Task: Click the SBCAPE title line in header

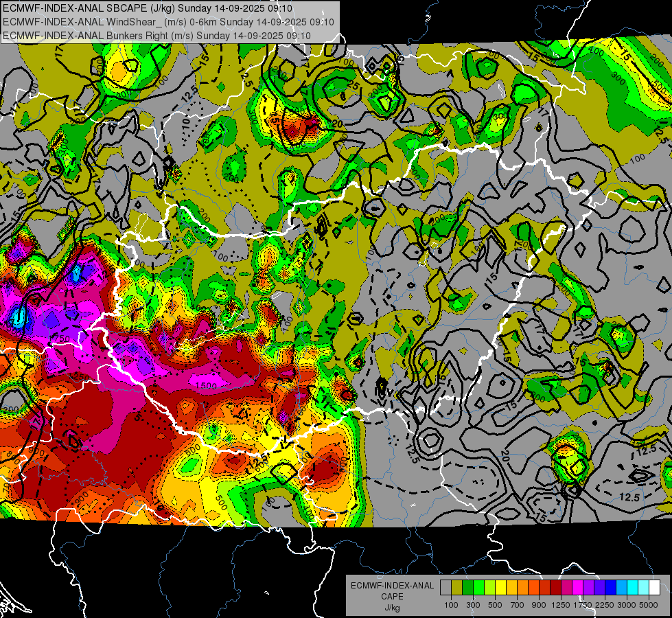Action: [x=148, y=8]
